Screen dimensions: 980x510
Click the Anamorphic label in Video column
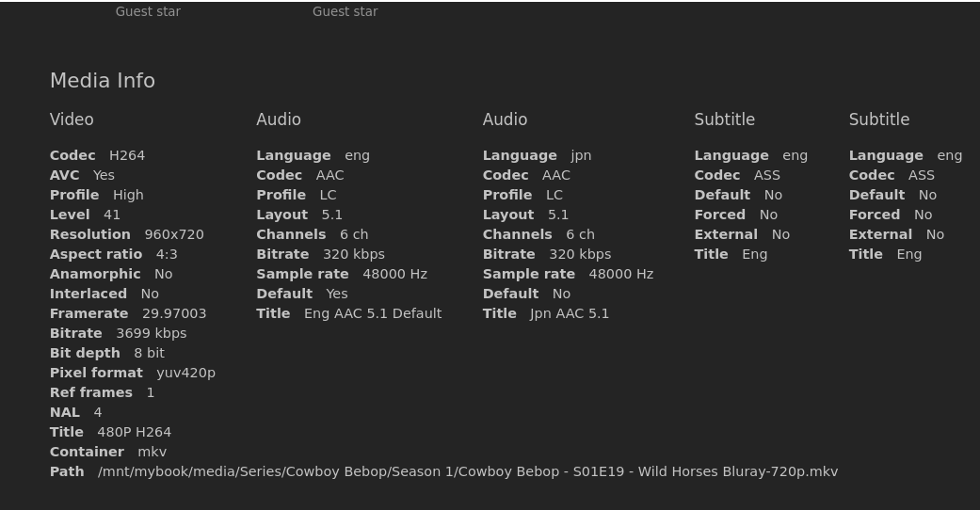pyautogui.click(x=95, y=274)
